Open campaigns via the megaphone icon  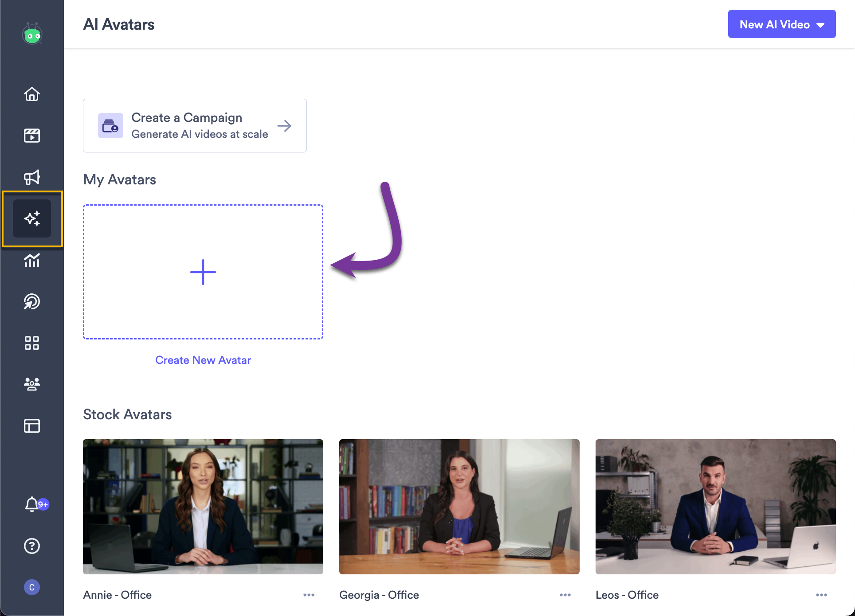click(31, 177)
